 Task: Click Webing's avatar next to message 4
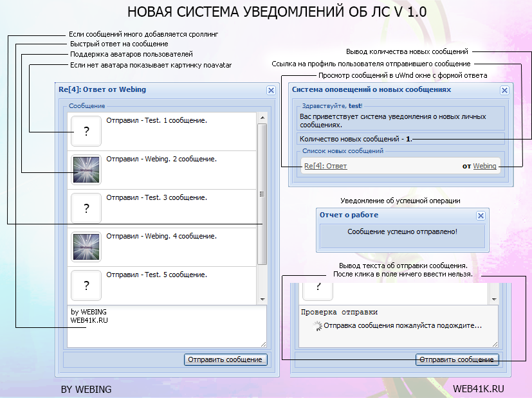[x=86, y=247]
